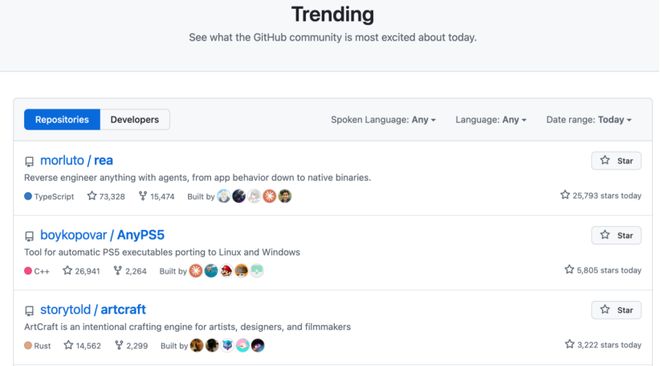Open stargazers count 73,328 for rea
This screenshot has height=366, width=660.
106,196
